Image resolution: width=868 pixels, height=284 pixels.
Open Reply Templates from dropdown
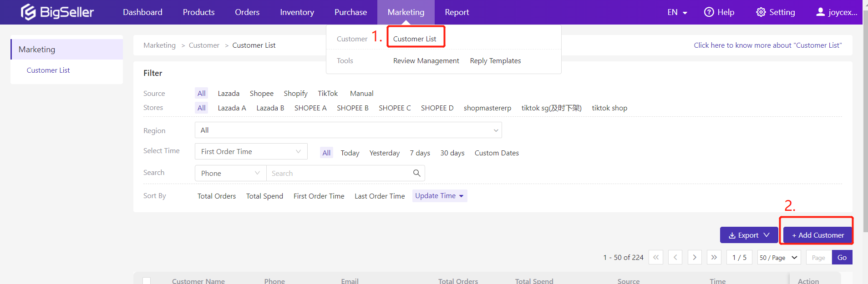point(495,61)
